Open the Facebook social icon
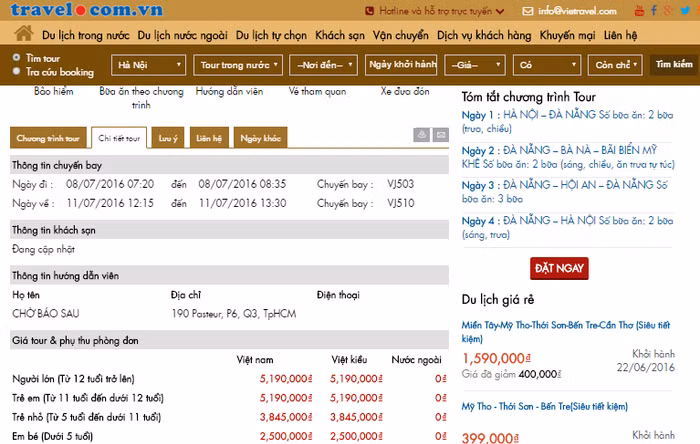The height and width of the screenshot is (444, 700). tap(654, 10)
